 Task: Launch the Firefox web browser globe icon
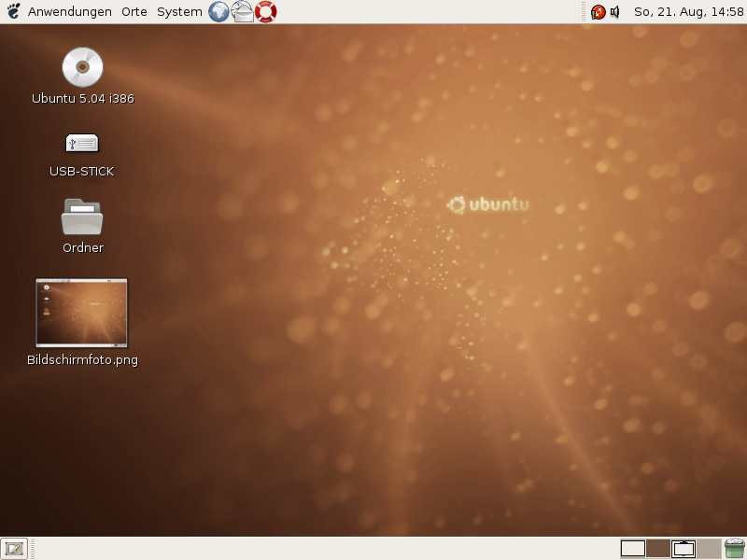[x=218, y=11]
